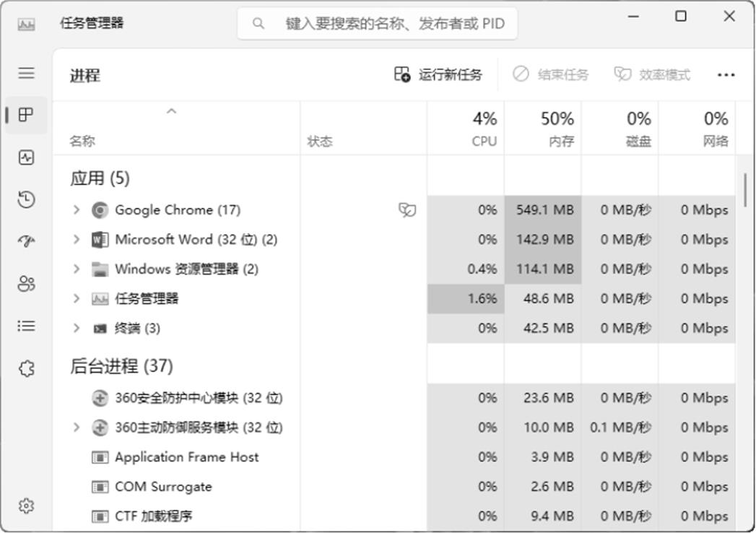Expand the Microsoft Word process group

[77, 240]
